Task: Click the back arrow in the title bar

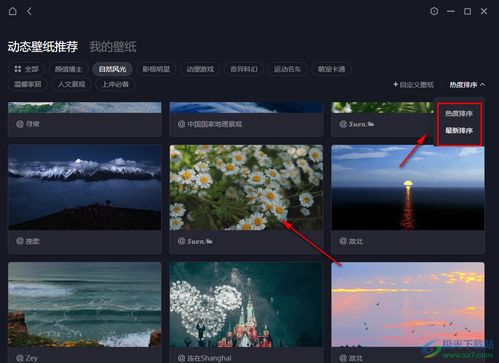Action: pyautogui.click(x=29, y=11)
